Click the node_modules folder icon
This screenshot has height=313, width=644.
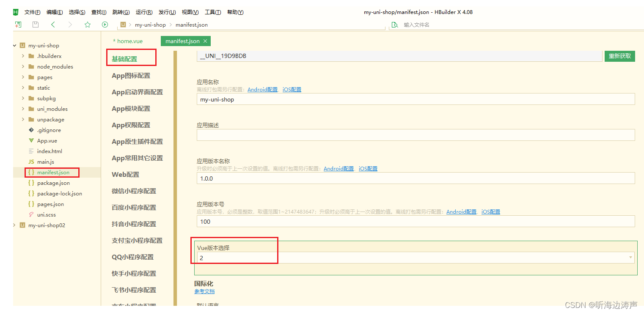pyautogui.click(x=31, y=67)
